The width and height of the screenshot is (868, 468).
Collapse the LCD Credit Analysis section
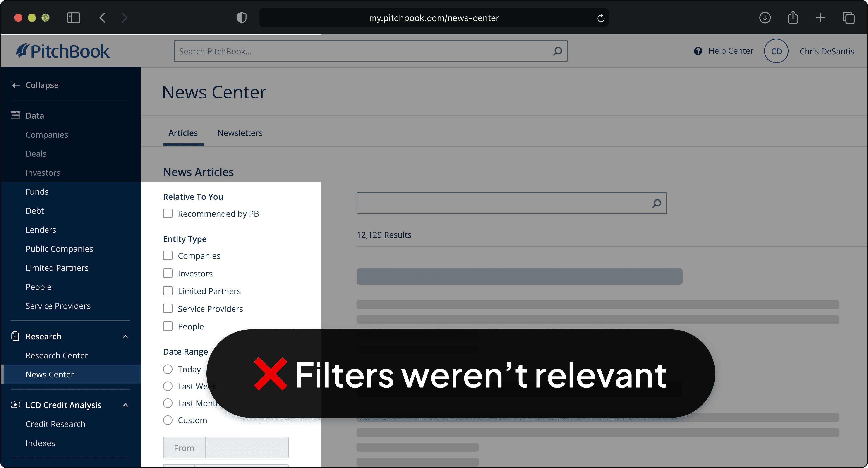pyautogui.click(x=125, y=405)
